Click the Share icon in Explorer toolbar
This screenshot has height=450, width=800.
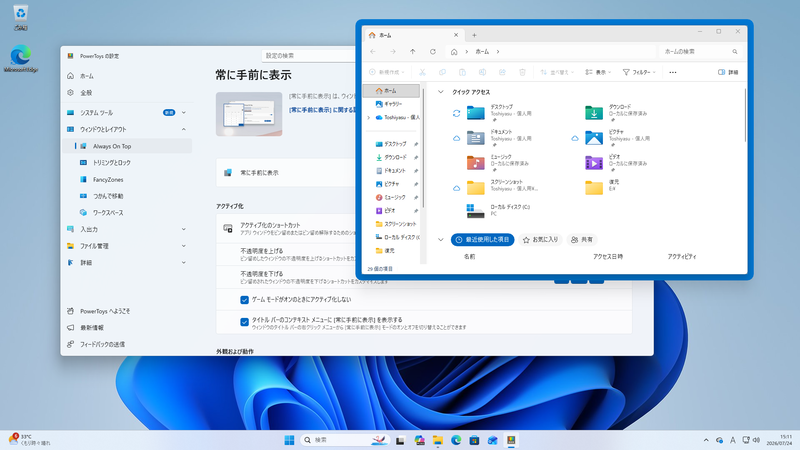coord(503,72)
